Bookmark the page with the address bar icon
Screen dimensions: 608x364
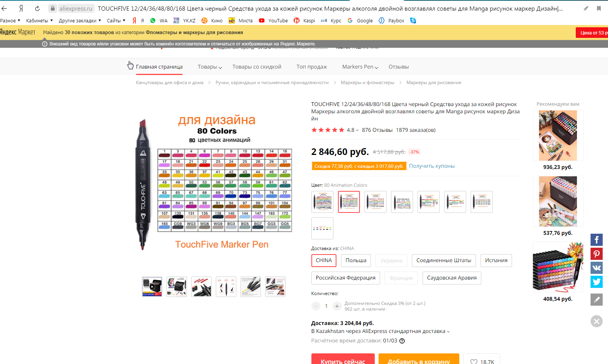coord(599,8)
